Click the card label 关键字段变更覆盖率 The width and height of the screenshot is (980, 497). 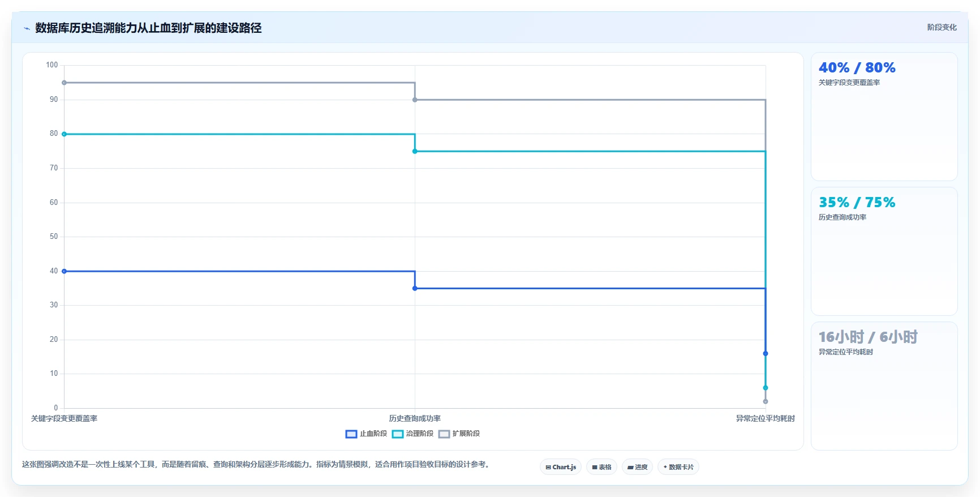849,83
